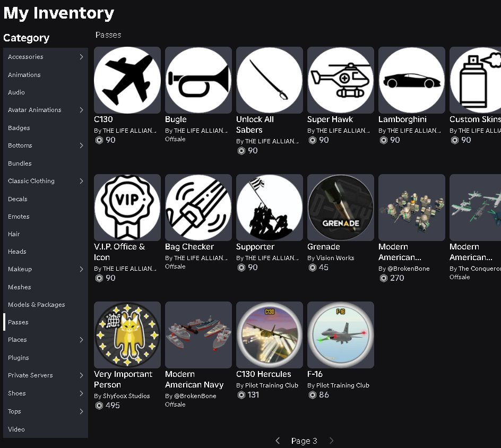Open the Models & Packages category
The image size is (501, 448).
pyautogui.click(x=45, y=305)
